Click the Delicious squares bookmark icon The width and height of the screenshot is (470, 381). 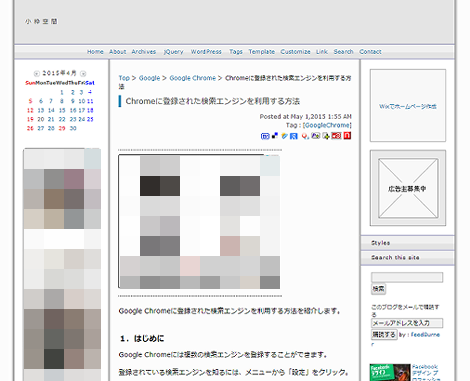pos(275,136)
